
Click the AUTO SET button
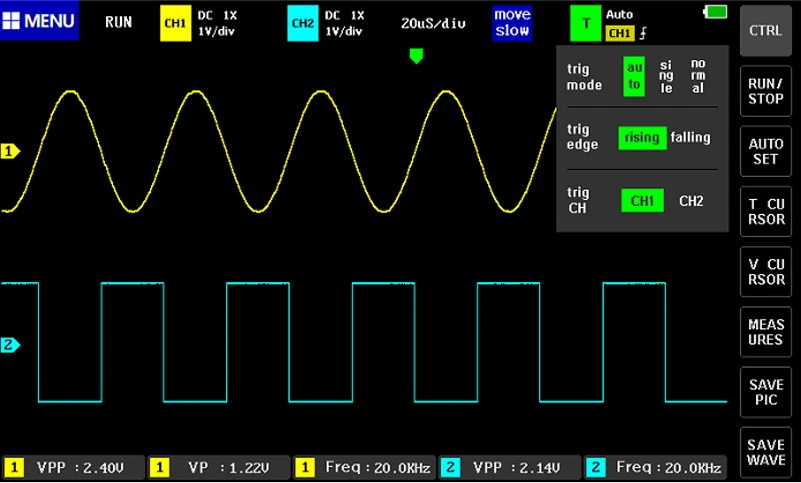pos(765,151)
